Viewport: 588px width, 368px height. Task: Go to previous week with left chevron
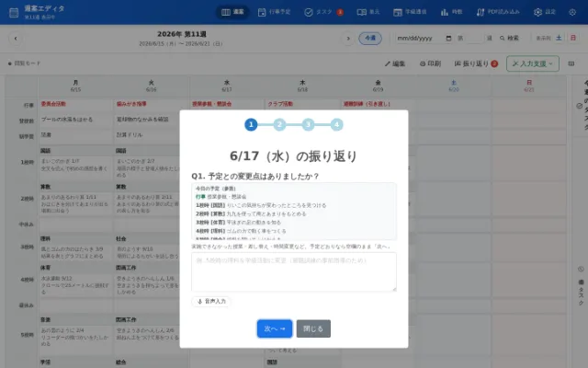pos(16,39)
